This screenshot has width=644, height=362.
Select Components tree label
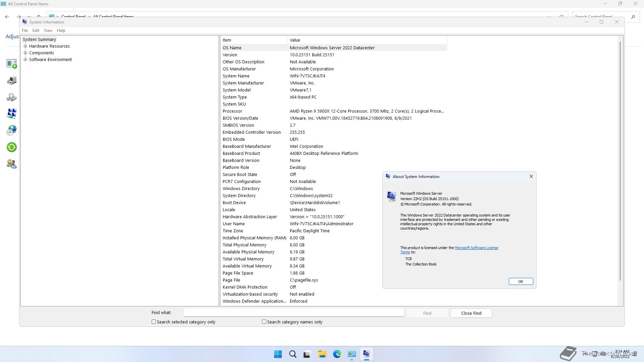42,53
